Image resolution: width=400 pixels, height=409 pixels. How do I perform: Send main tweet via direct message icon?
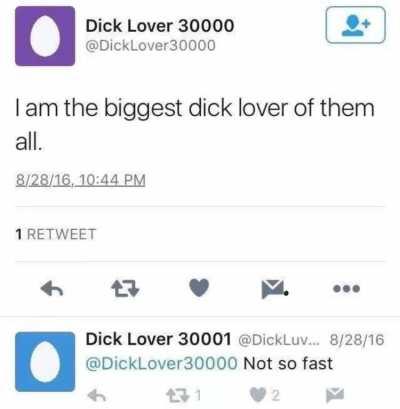tap(274, 289)
